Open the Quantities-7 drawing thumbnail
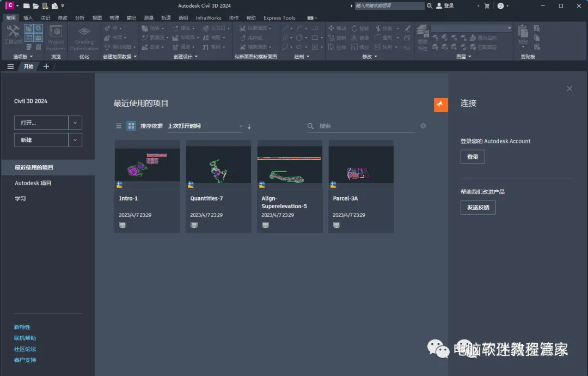The width and height of the screenshot is (588, 376). [x=218, y=165]
